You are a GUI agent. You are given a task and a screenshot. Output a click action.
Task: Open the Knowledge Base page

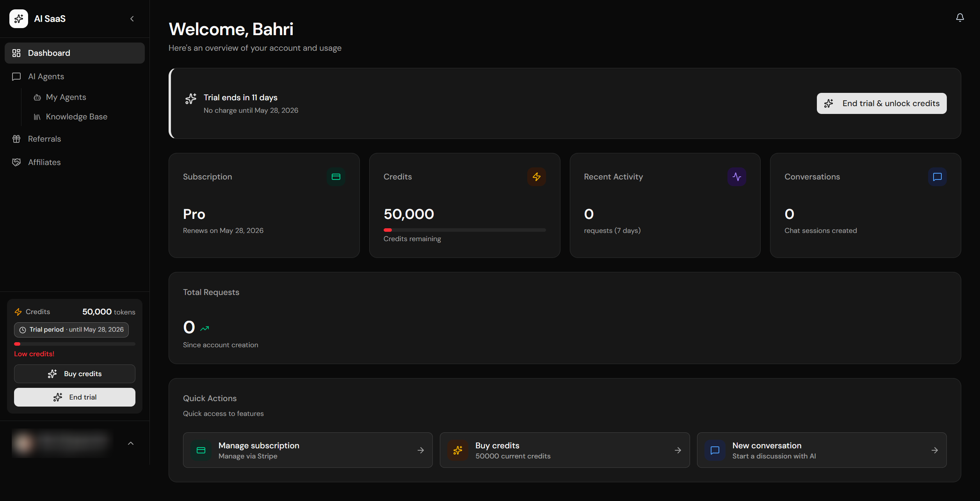[x=76, y=117]
